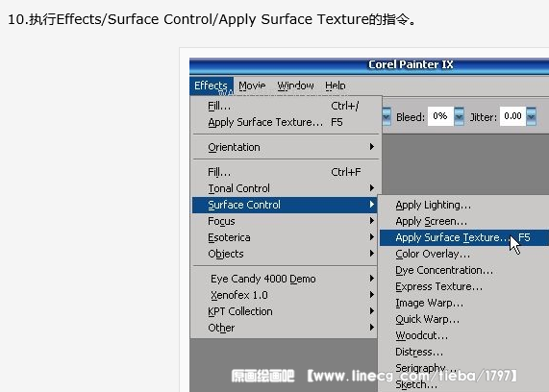Screen dimensions: 549x392
Task: Open the Effects menu
Action: pos(212,86)
